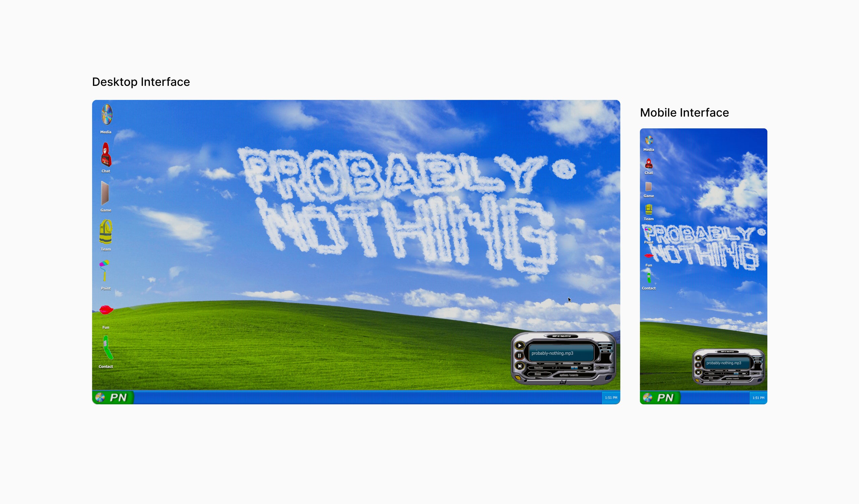Image resolution: width=859 pixels, height=504 pixels.
Task: Open the Chat red hoodie desktop icon
Action: pos(106,154)
